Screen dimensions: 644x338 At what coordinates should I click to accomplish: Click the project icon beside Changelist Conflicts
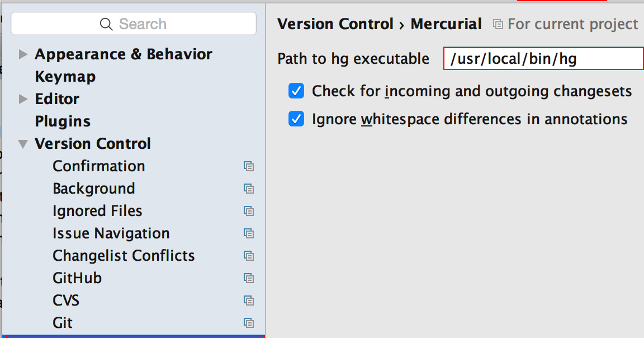(x=248, y=256)
